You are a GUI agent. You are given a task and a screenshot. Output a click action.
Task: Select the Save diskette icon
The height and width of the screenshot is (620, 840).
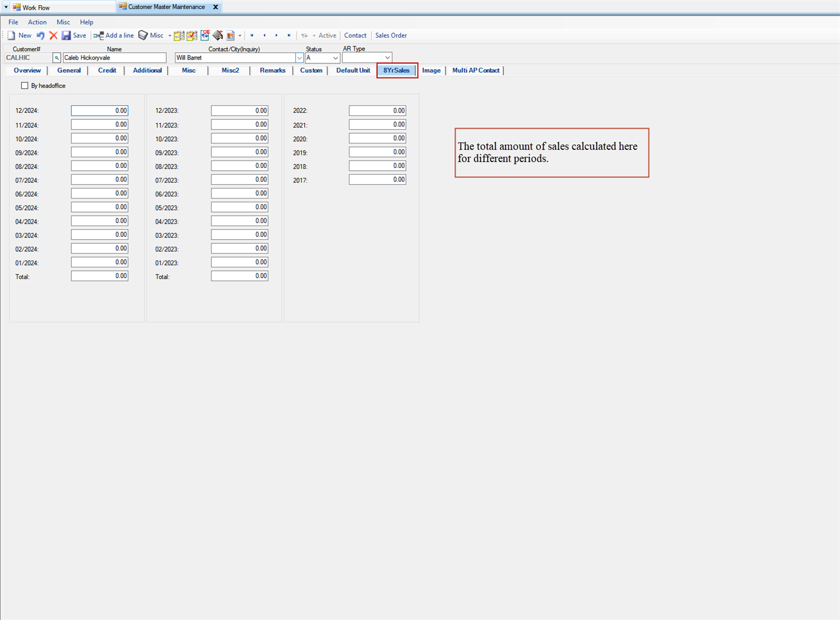(67, 35)
